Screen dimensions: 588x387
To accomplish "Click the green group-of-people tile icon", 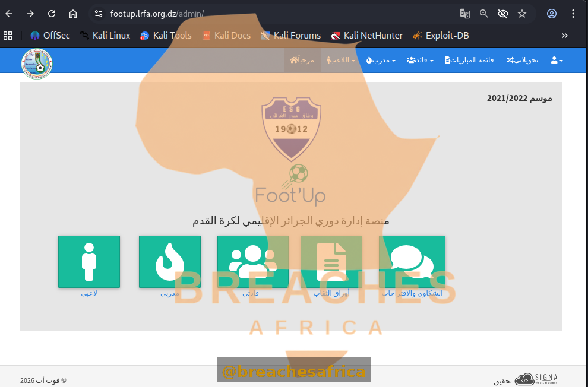I will tap(253, 262).
